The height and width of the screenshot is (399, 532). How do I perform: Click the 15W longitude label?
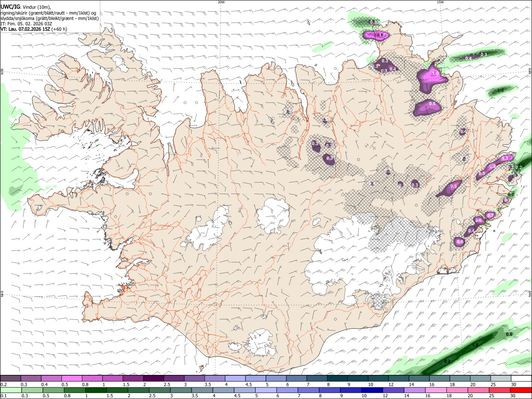point(440,2)
